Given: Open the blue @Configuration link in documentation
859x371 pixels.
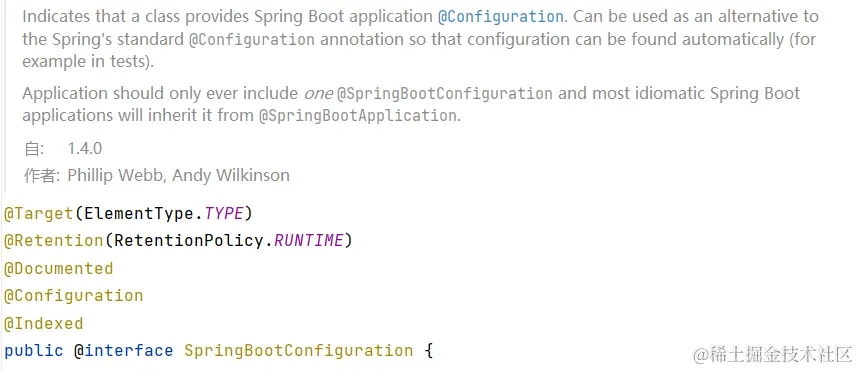Looking at the screenshot, I should (500, 16).
